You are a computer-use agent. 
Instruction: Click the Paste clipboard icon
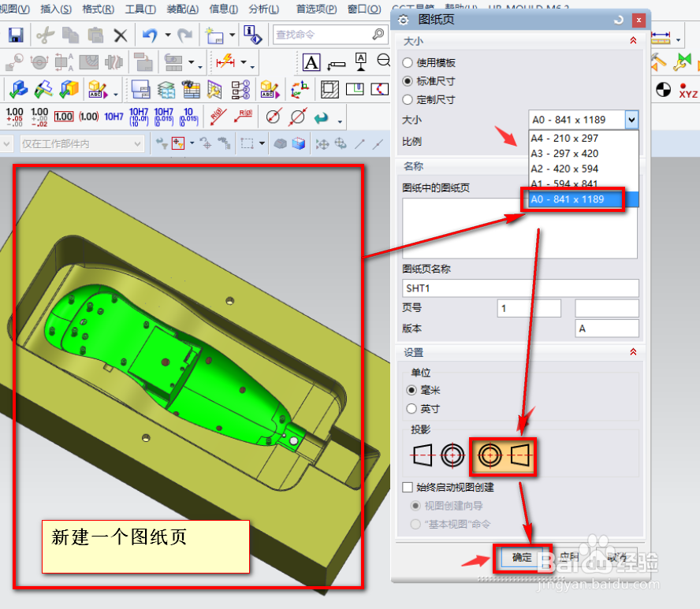95,35
